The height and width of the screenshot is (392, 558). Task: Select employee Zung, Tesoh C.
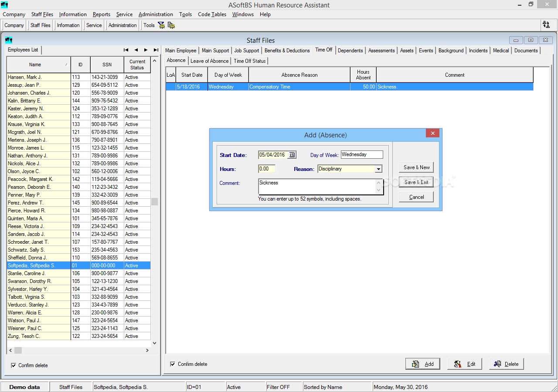click(78, 336)
